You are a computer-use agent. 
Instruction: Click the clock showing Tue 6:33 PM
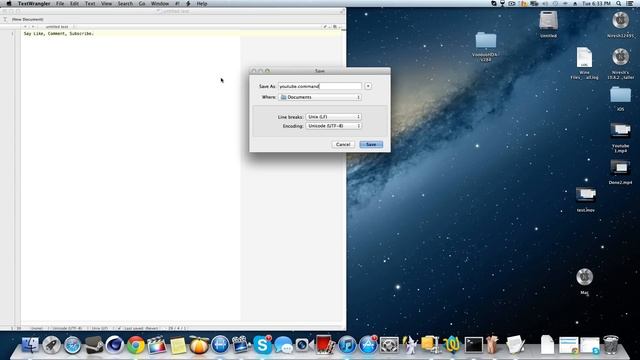596,4
